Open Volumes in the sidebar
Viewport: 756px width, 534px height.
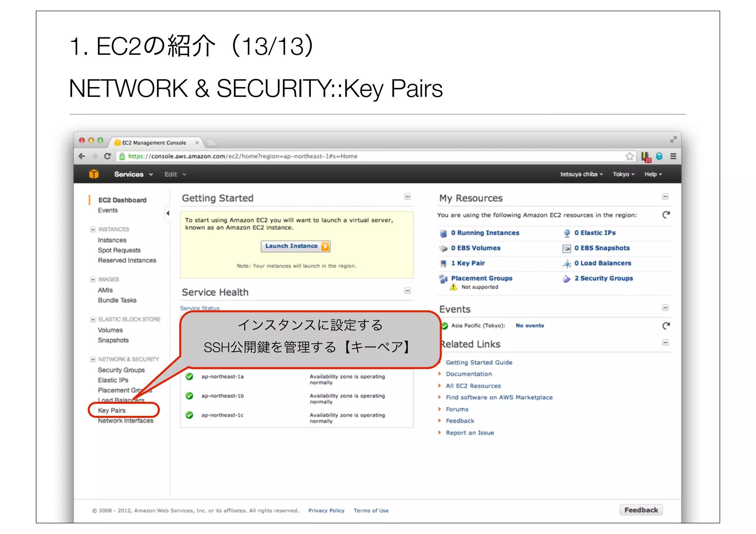pos(110,330)
